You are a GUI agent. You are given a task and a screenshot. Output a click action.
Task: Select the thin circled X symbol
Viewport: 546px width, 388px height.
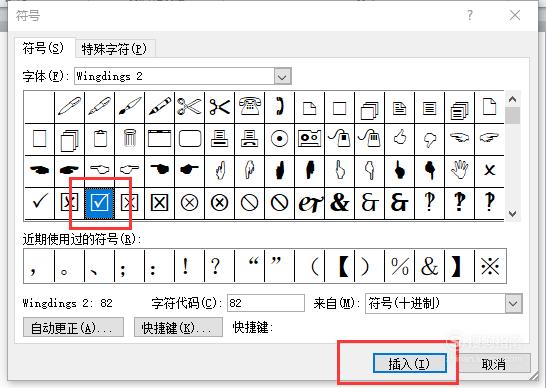point(189,202)
